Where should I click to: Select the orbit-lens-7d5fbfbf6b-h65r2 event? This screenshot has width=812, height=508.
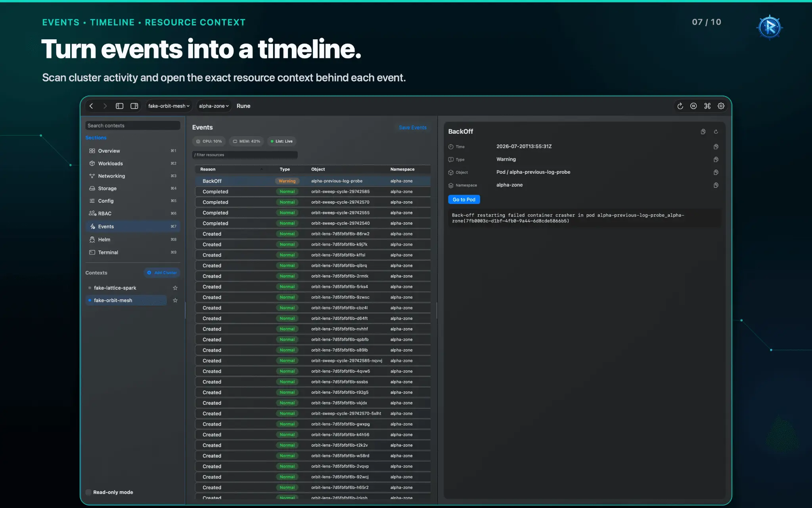[313, 487]
